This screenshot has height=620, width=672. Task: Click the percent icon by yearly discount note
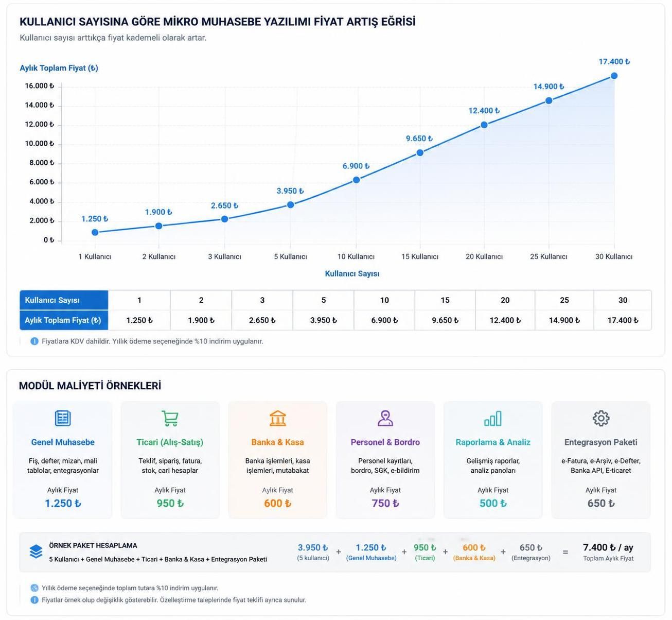[34, 588]
